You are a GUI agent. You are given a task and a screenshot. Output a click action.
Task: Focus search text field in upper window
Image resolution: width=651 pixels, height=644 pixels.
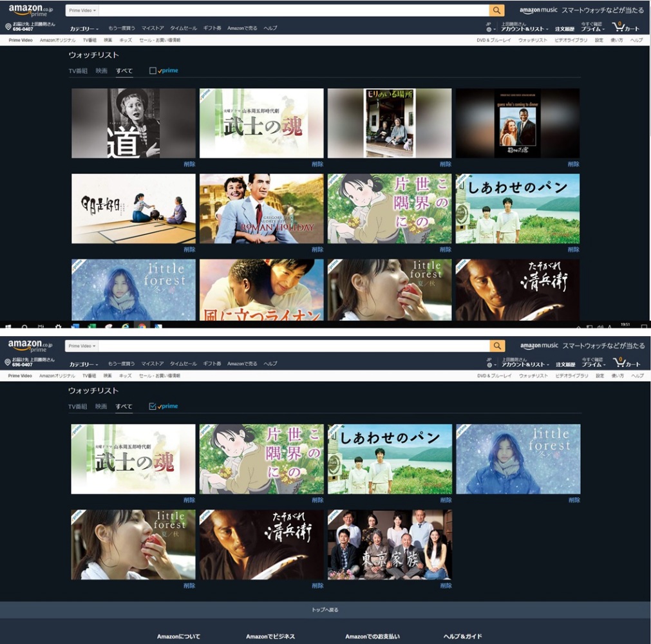click(294, 10)
